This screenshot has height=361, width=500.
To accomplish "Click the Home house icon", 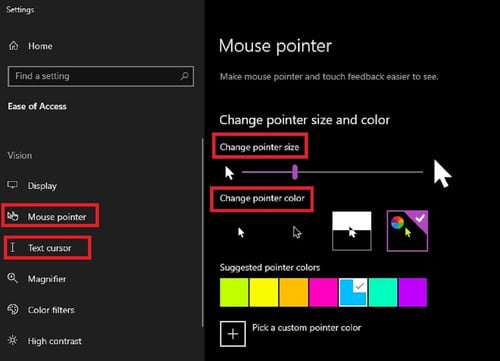I will 14,46.
